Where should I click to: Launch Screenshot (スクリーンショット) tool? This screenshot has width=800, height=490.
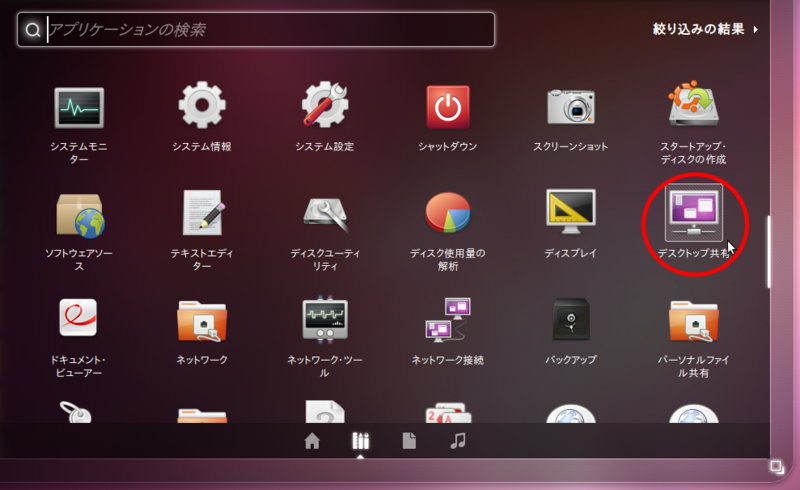pos(571,106)
